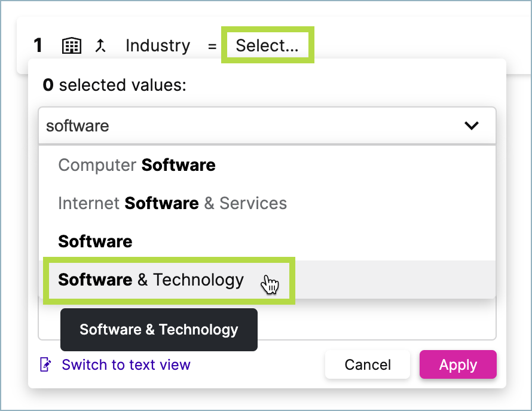Select the Internet Software & Services option
Screen dimensions: 532x411
tap(172, 203)
